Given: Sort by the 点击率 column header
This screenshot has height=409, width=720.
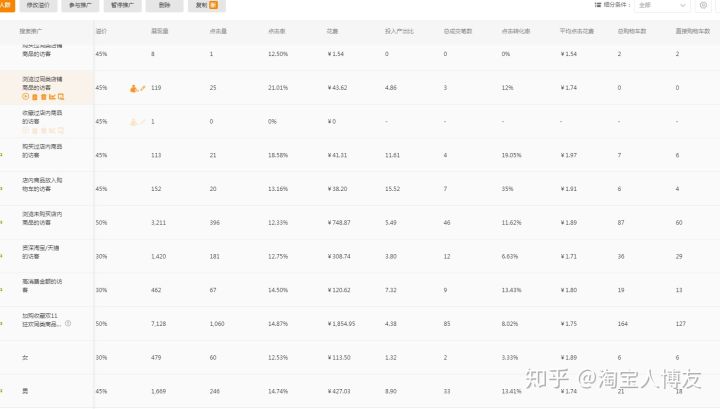Looking at the screenshot, I should coord(276,31).
